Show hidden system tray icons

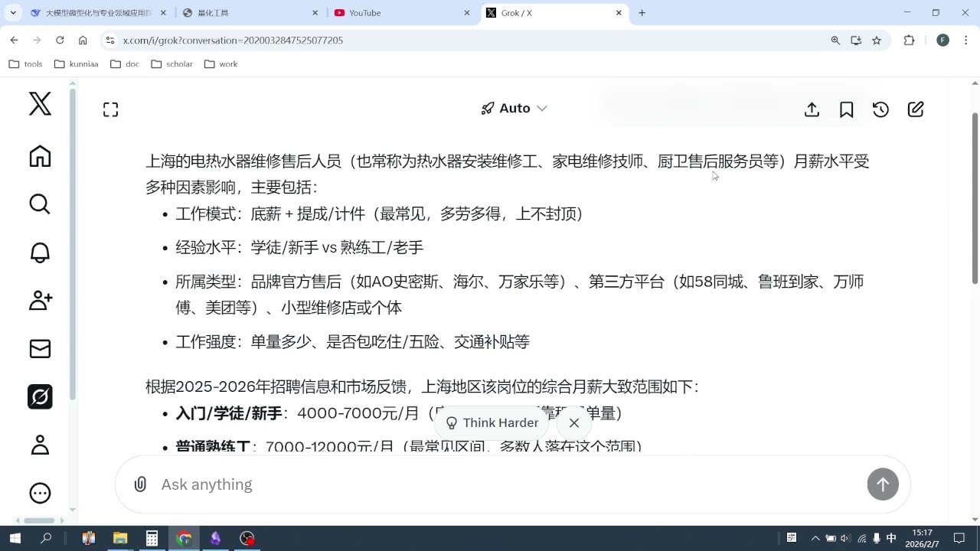pyautogui.click(x=815, y=538)
